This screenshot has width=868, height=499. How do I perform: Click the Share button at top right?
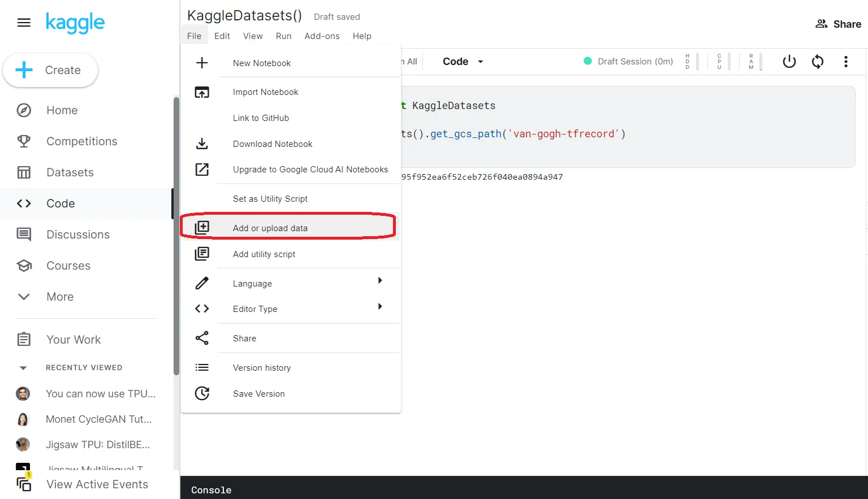[x=838, y=24]
